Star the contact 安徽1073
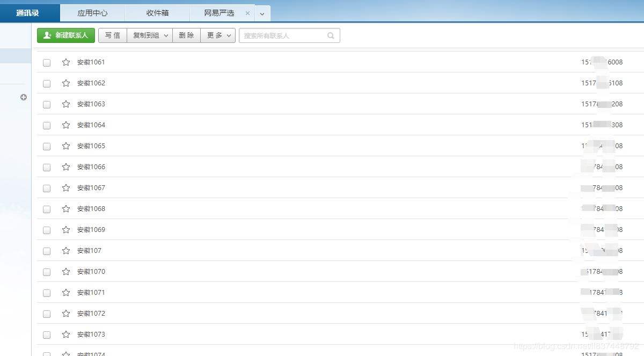Screen dimensions: 644x356 66,335
